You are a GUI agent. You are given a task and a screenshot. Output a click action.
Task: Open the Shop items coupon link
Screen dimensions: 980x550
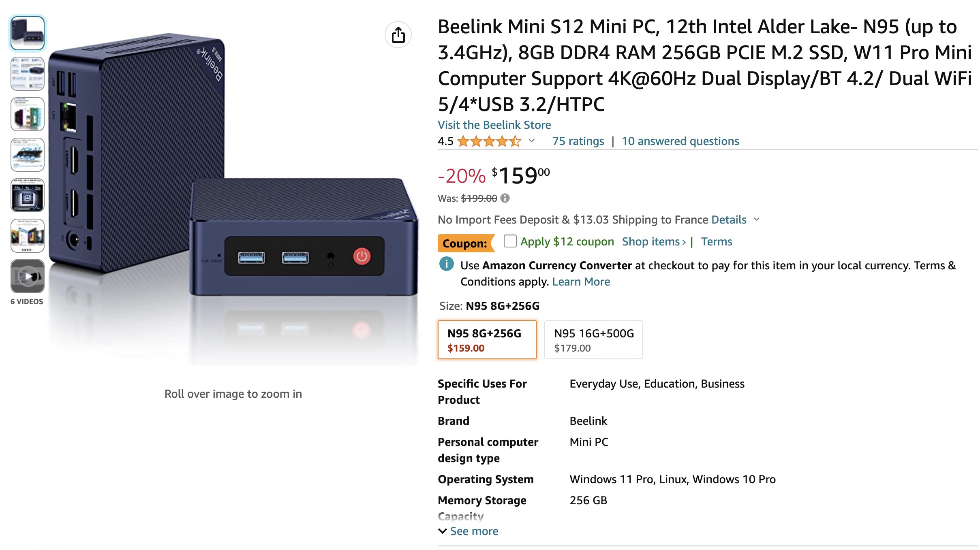click(x=653, y=241)
